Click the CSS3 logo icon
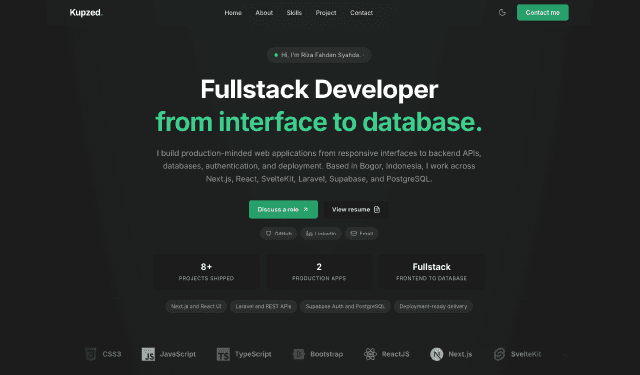Viewport: 640px width, 375px height. (x=91, y=354)
